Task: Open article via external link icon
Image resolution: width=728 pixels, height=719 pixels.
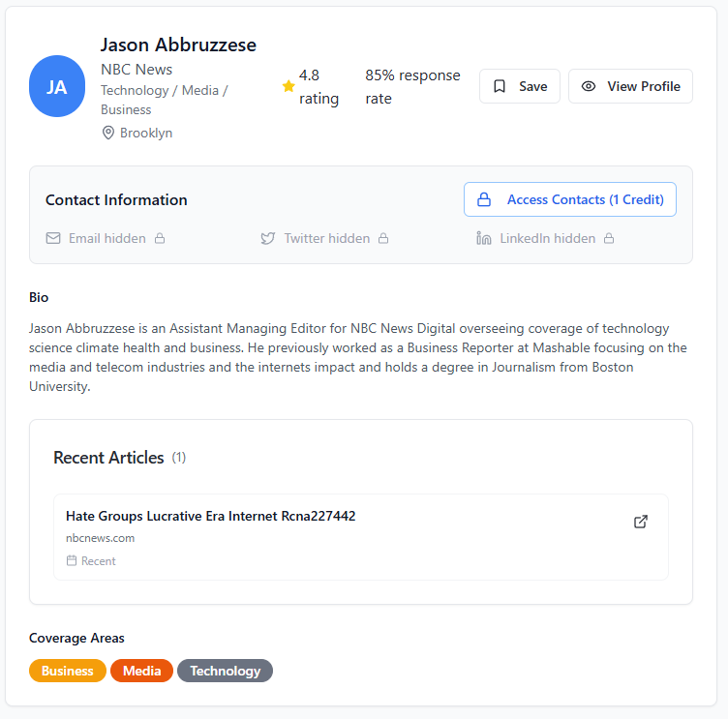Action: tap(640, 522)
